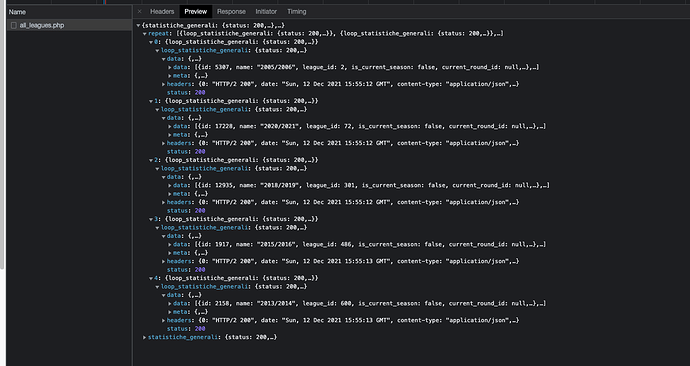690x366 pixels.
Task: Collapse loop_statistiche_generali under item 2
Action: coord(157,168)
